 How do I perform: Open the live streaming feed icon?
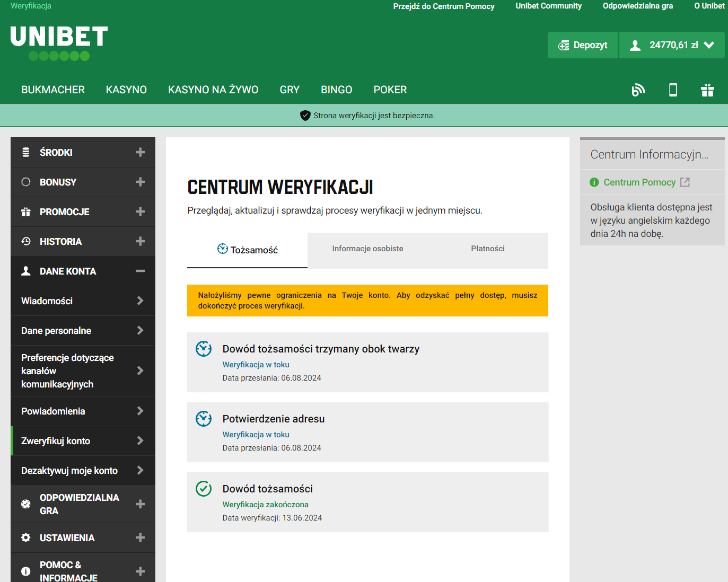coord(638,90)
